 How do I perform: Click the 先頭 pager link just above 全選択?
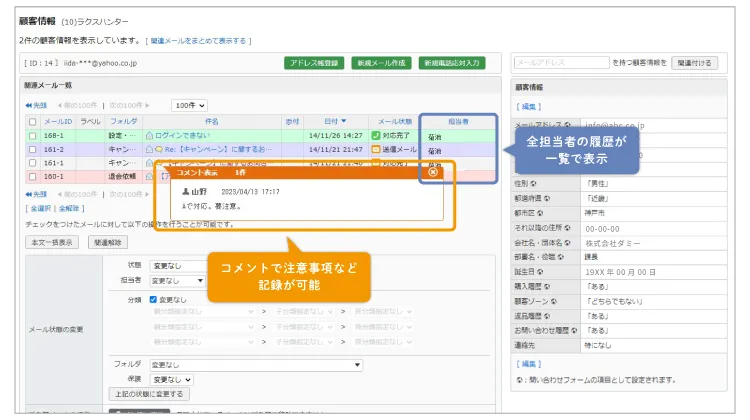[36, 194]
